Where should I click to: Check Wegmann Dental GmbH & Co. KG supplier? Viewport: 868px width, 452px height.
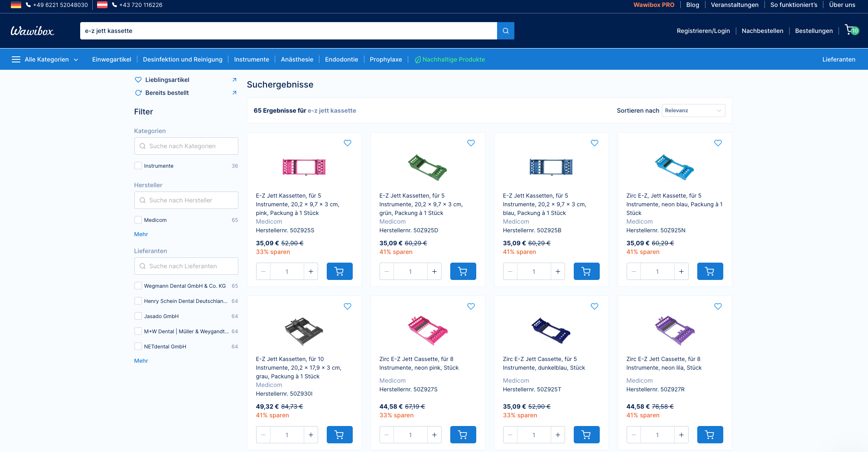tap(138, 286)
